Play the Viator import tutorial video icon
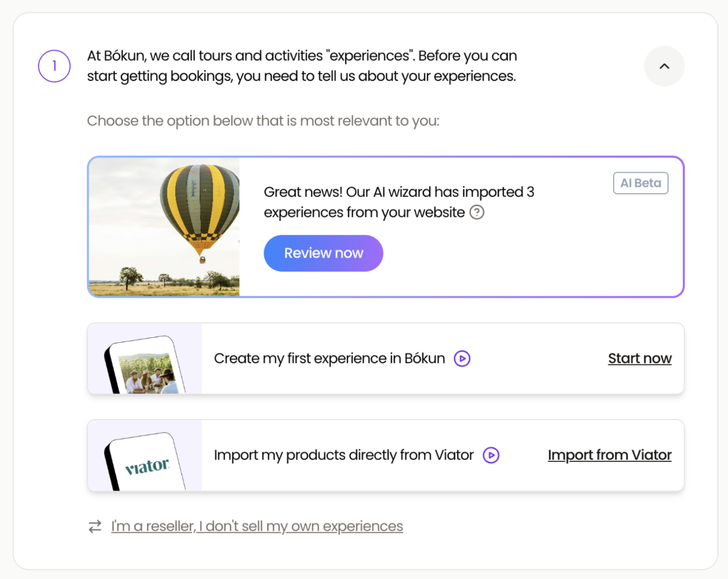 pyautogui.click(x=491, y=455)
